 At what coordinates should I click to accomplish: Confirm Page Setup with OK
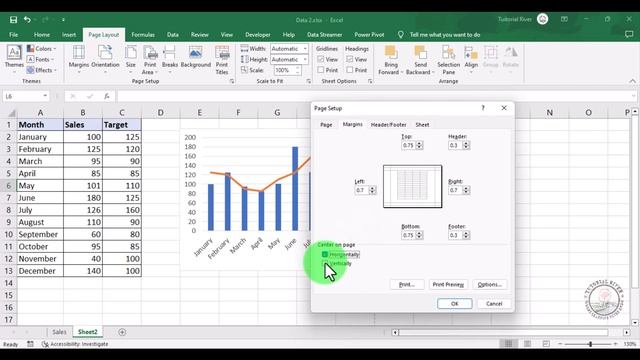[455, 304]
